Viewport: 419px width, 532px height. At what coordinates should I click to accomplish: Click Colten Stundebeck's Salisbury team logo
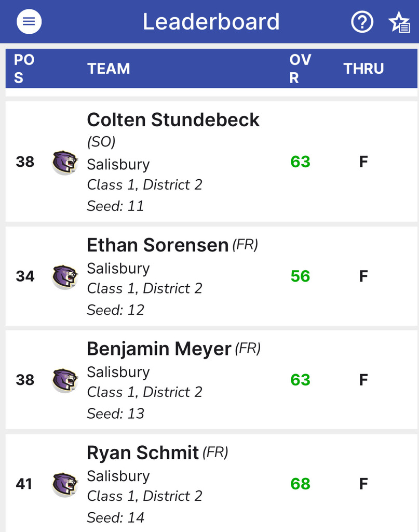click(65, 162)
